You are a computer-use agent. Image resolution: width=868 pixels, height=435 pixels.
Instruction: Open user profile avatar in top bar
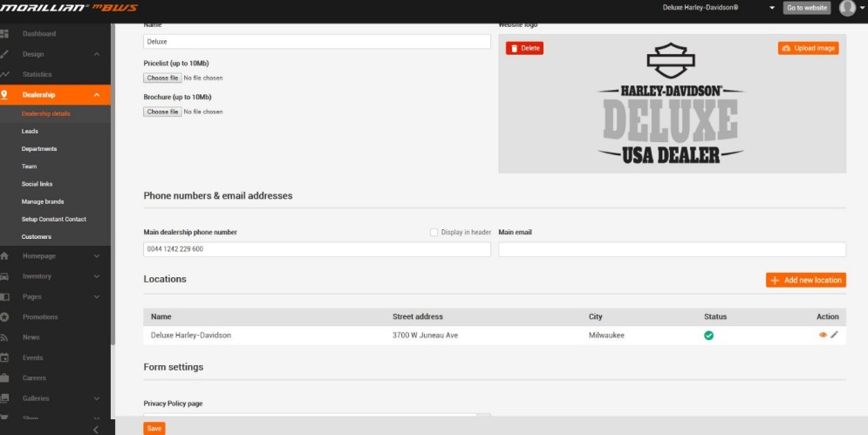pyautogui.click(x=847, y=8)
